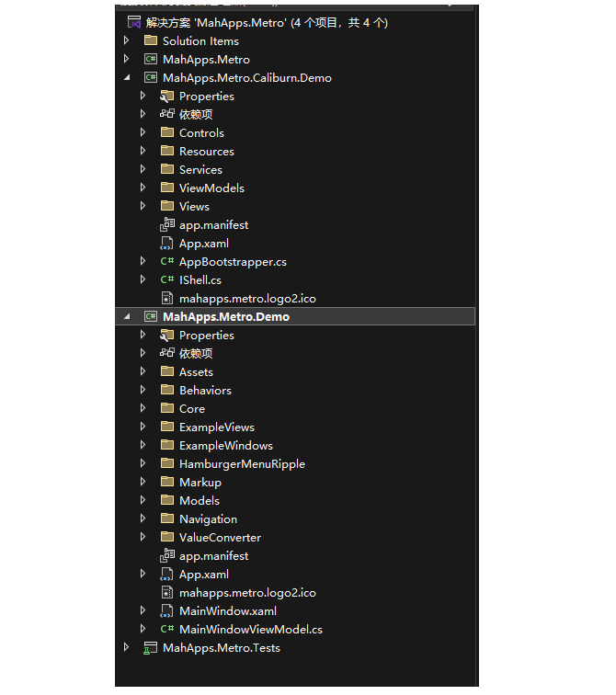Expand the Solution Items folder arrow
This screenshot has width=616, height=695.
coord(126,40)
